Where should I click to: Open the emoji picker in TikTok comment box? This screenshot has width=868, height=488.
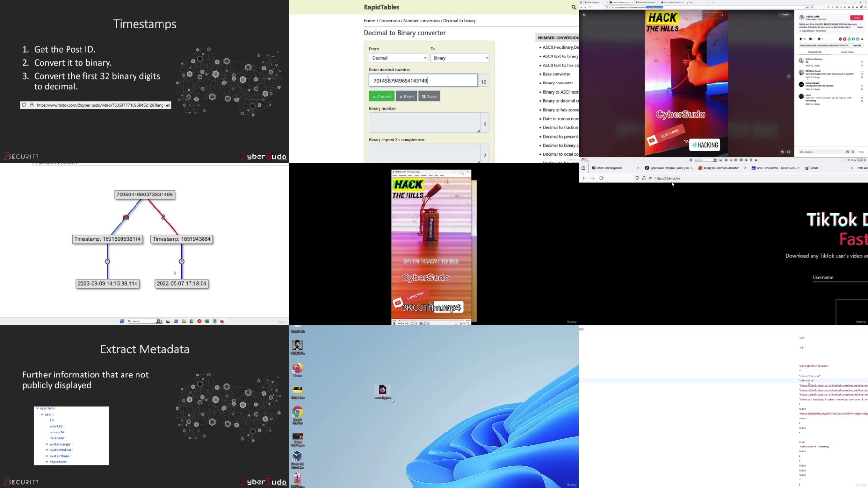853,152
